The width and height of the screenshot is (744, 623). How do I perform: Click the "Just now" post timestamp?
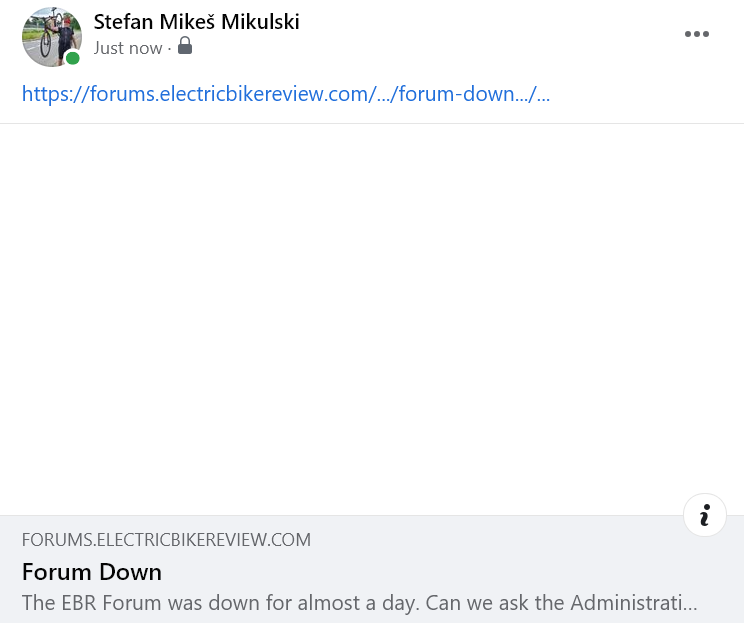coord(128,48)
